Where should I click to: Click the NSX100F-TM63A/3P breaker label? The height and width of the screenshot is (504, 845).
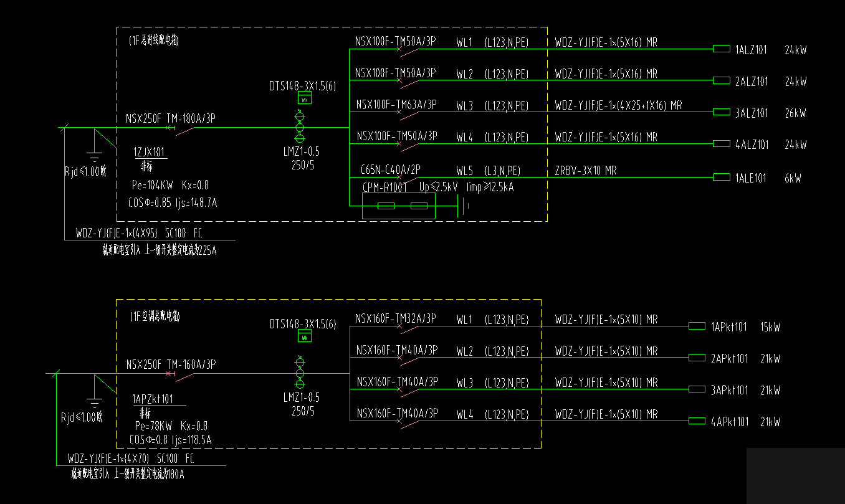pyautogui.click(x=396, y=104)
